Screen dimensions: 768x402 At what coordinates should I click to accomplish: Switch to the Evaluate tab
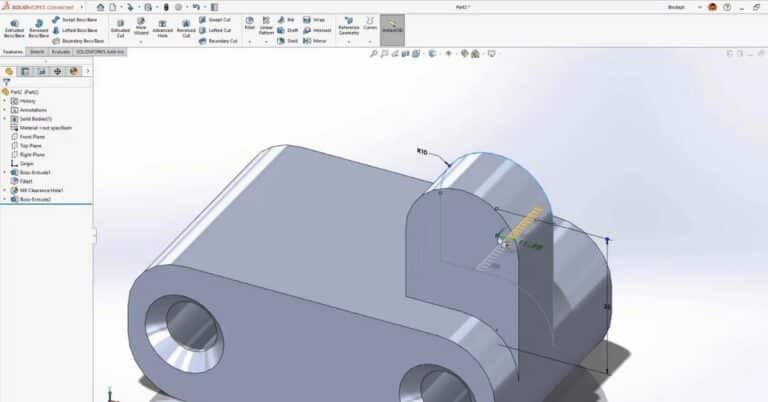pos(61,51)
